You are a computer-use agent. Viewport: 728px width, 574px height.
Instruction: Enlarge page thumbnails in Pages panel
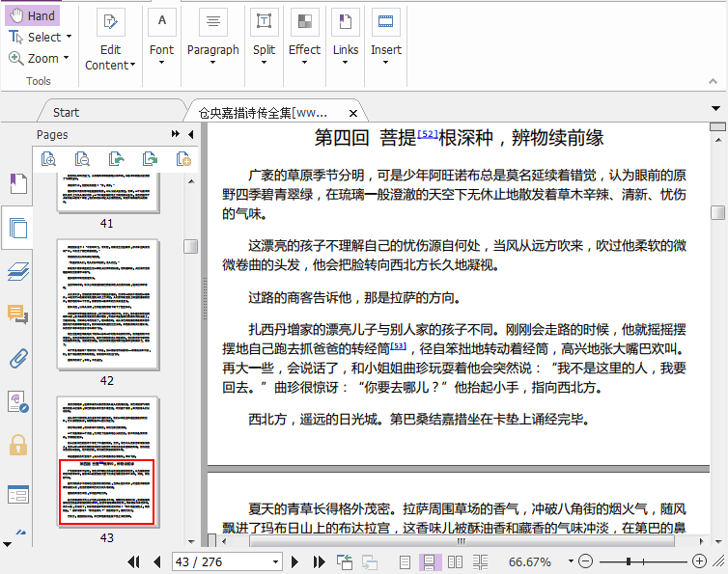point(48,159)
